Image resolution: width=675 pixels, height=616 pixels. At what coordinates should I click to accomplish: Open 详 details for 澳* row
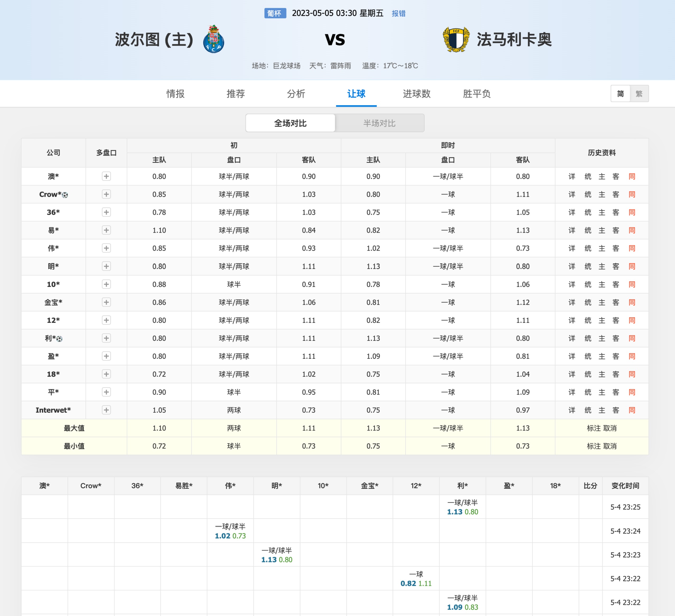(x=572, y=176)
